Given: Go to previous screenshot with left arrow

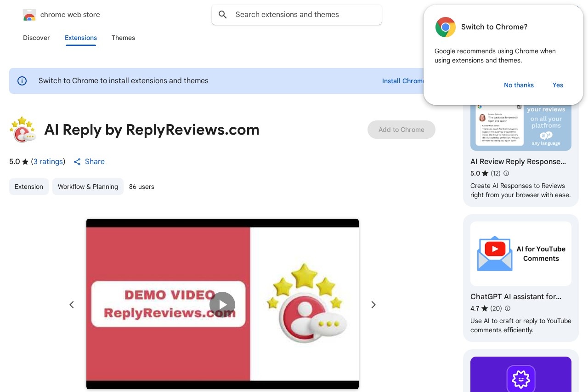Looking at the screenshot, I should coord(72,305).
